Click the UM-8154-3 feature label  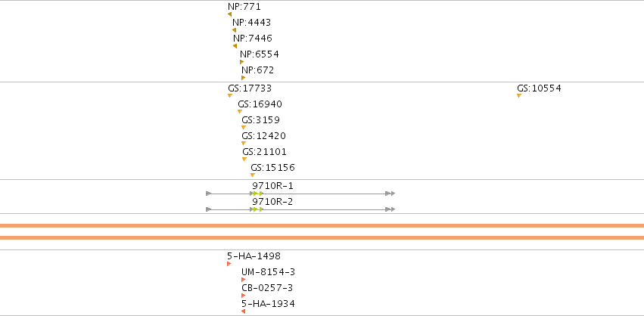(x=268, y=272)
